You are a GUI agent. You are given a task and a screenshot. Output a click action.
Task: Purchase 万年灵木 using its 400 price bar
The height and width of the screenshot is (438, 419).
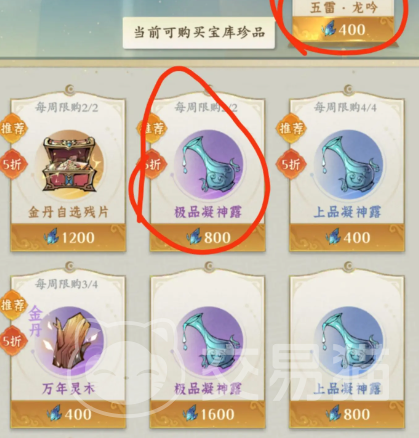pyautogui.click(x=68, y=414)
